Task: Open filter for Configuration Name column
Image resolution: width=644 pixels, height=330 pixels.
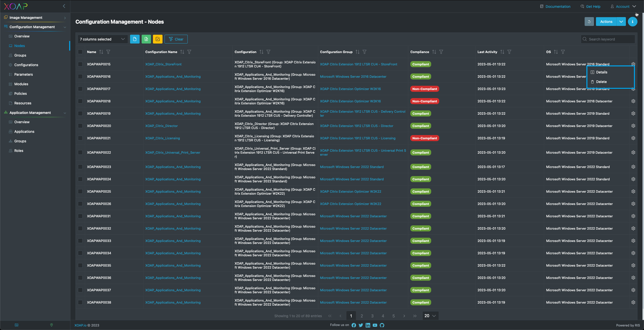Action: tap(189, 52)
